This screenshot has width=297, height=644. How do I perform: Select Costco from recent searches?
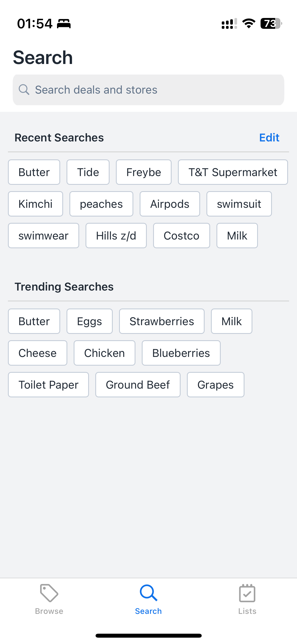click(182, 236)
